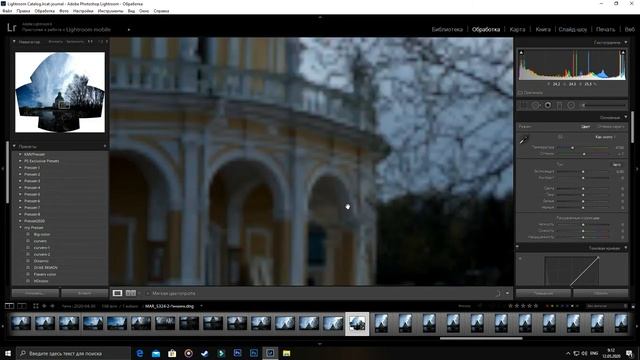
Task: Filter filmstrip by first star rating
Action: pos(510,306)
